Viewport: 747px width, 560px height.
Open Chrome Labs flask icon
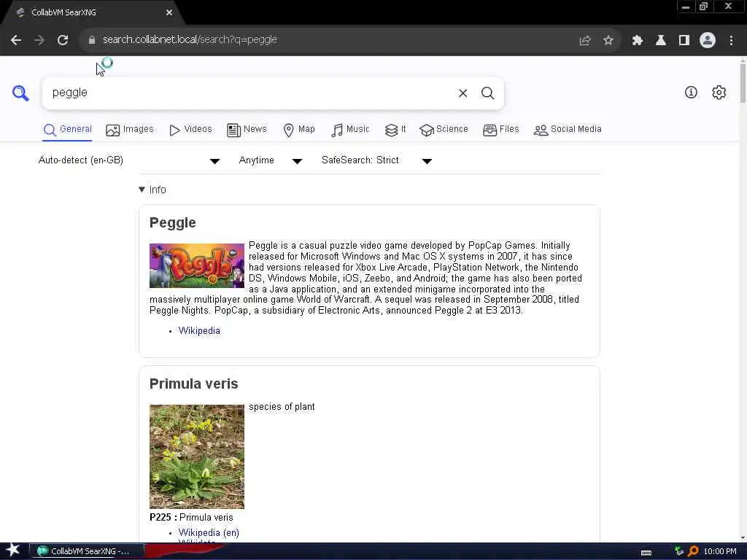tap(660, 41)
